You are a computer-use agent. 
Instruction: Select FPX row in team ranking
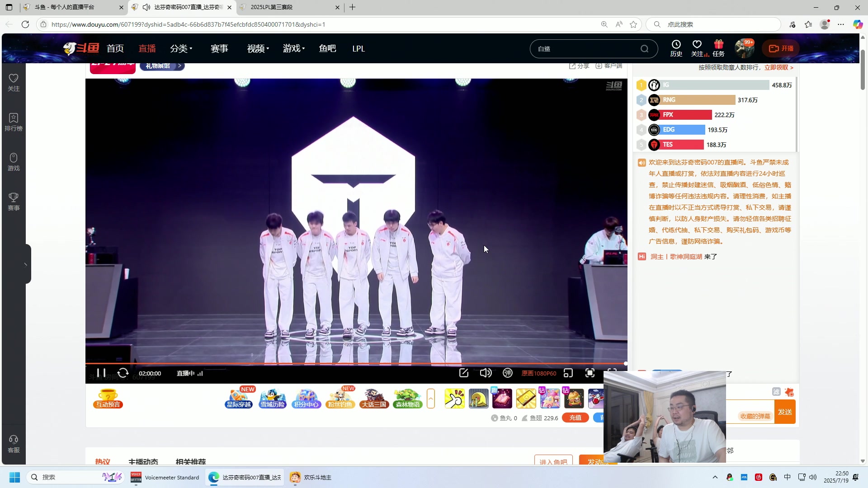click(x=715, y=115)
